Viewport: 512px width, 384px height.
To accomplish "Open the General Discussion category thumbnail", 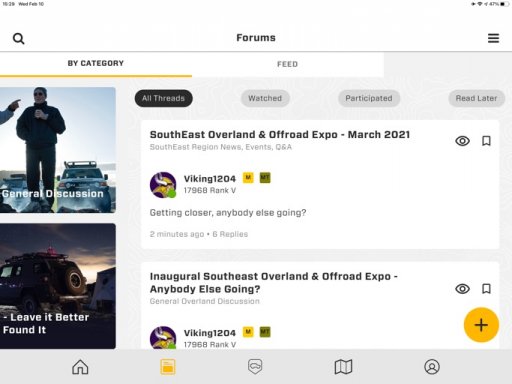I will (x=58, y=150).
